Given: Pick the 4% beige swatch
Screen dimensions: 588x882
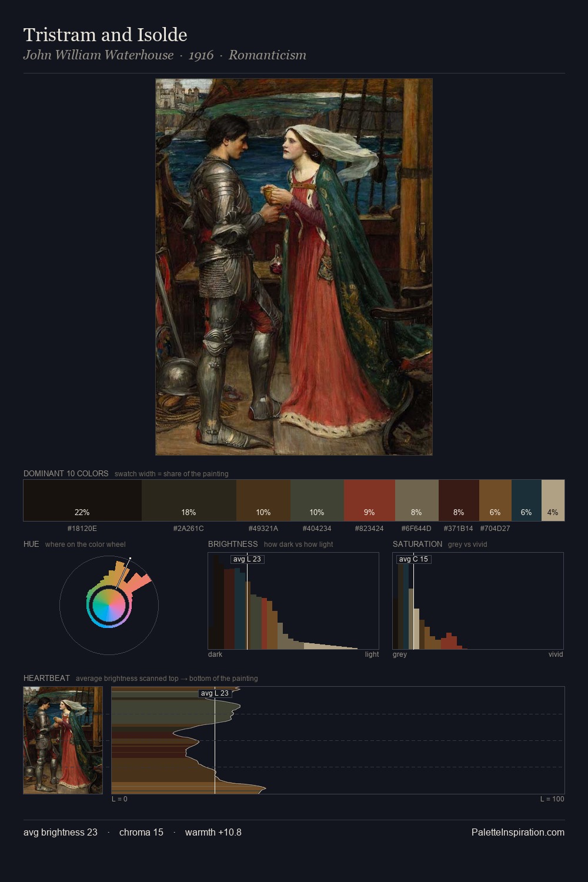Looking at the screenshot, I should click(x=553, y=500).
